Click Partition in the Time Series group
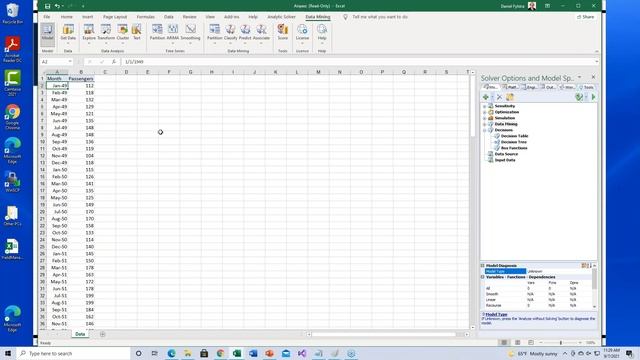 point(157,32)
